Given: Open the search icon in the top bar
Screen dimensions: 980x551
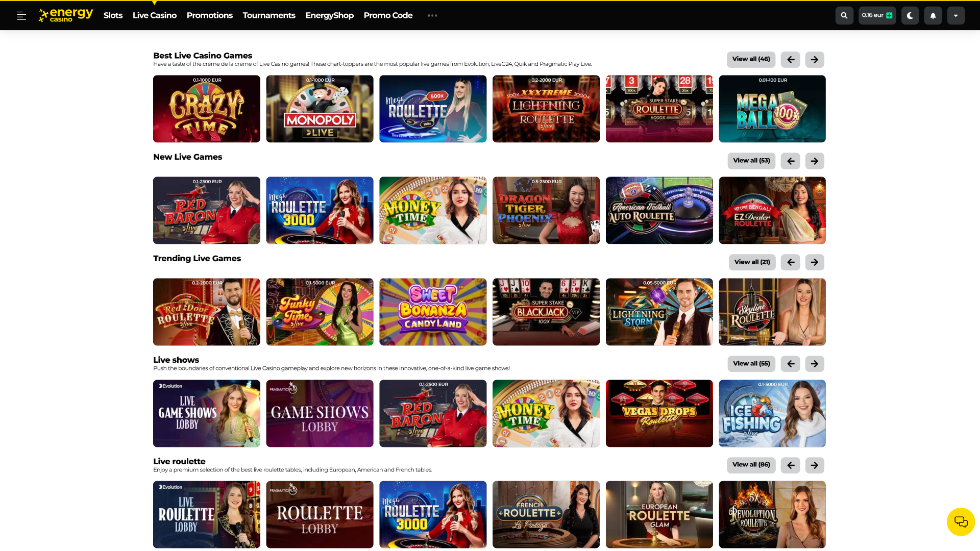Looking at the screenshot, I should click(844, 15).
